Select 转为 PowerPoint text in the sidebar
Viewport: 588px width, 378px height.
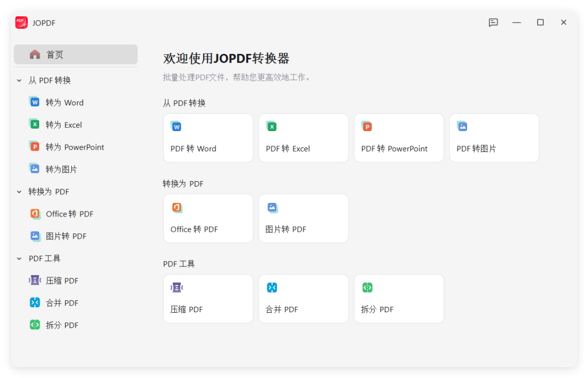pos(75,147)
